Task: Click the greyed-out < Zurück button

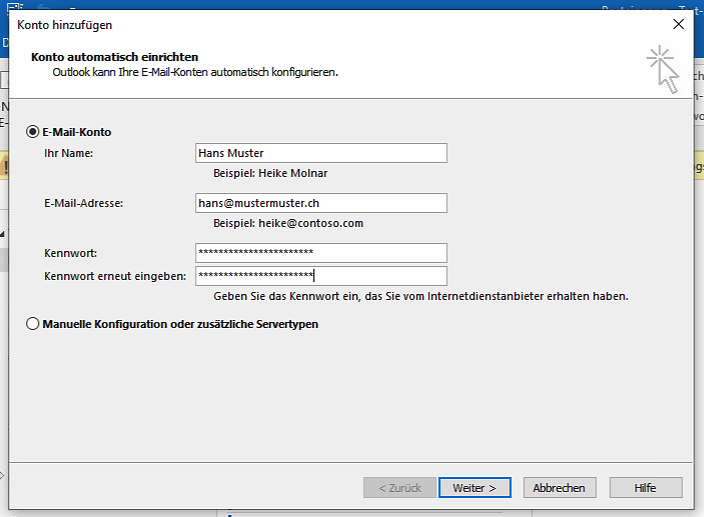Action: [399, 488]
